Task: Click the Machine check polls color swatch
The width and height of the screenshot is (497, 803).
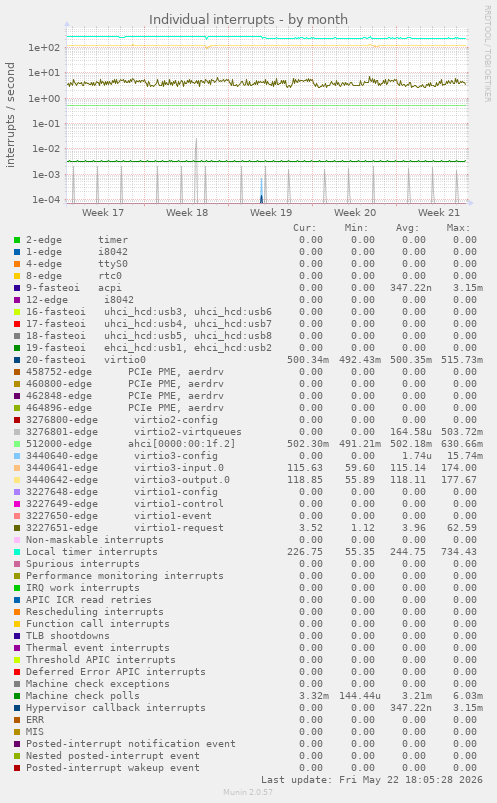Action: [17, 696]
